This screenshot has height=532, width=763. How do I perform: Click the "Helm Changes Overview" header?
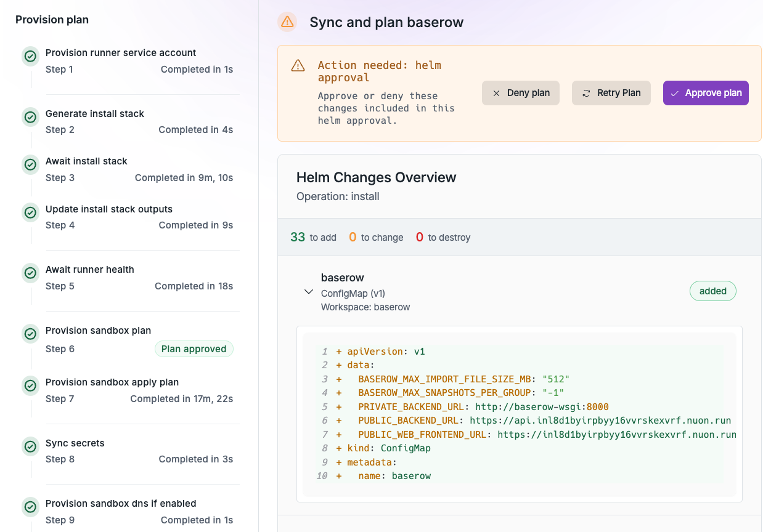(x=377, y=177)
